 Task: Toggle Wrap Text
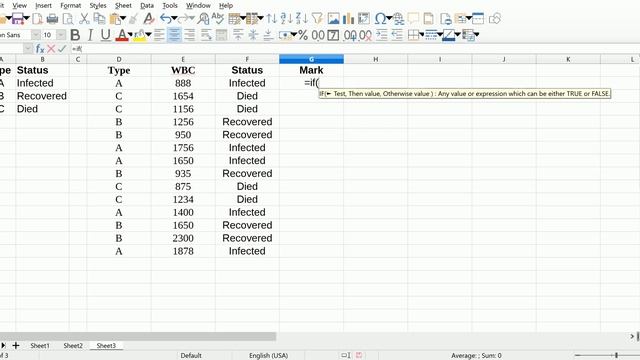(206, 35)
